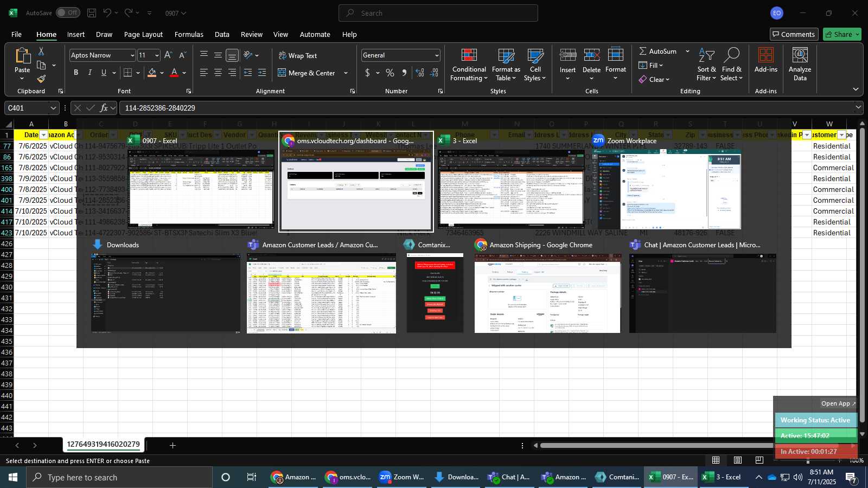
Task: Expand the Merge & Center dropdown arrow
Action: pos(346,73)
